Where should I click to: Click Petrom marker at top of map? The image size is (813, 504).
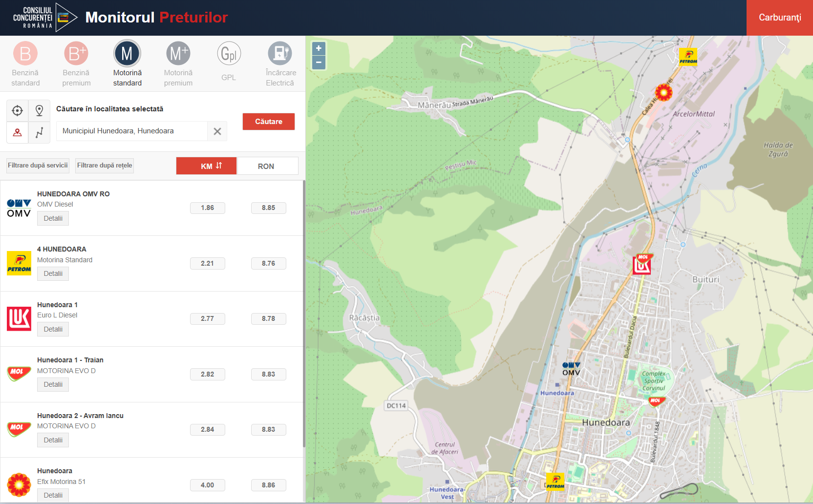(688, 57)
